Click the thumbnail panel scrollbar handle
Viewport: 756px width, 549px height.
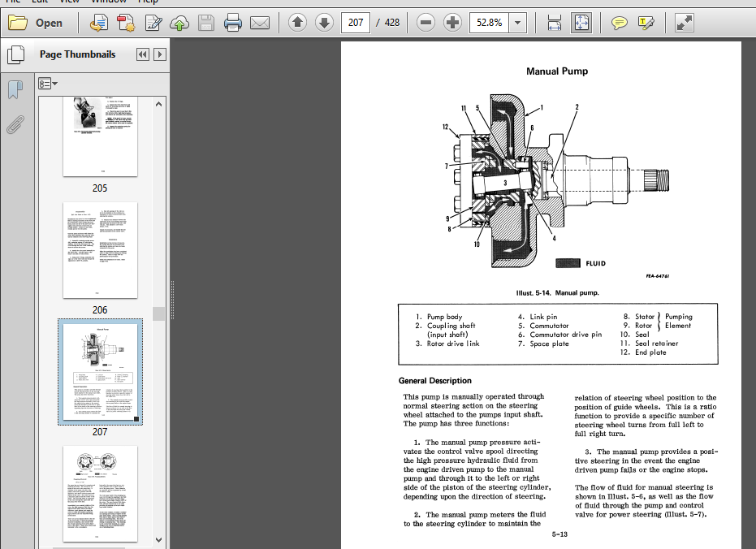pyautogui.click(x=158, y=313)
